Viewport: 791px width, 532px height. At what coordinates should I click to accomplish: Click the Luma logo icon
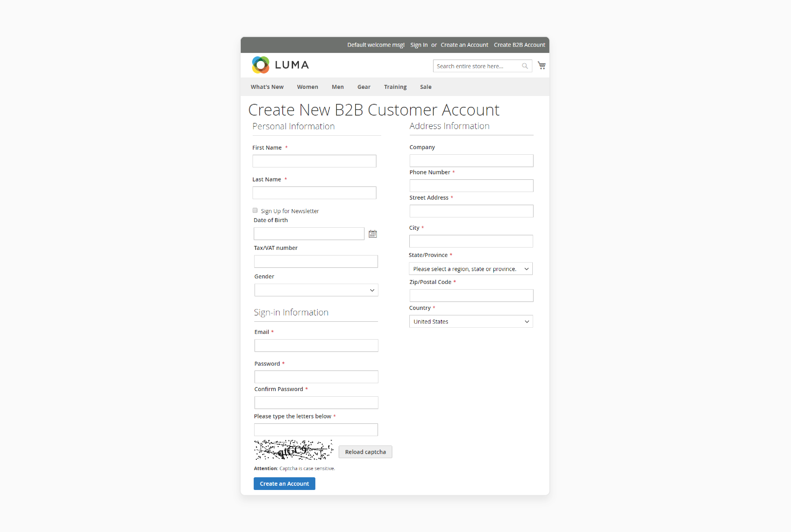261,65
